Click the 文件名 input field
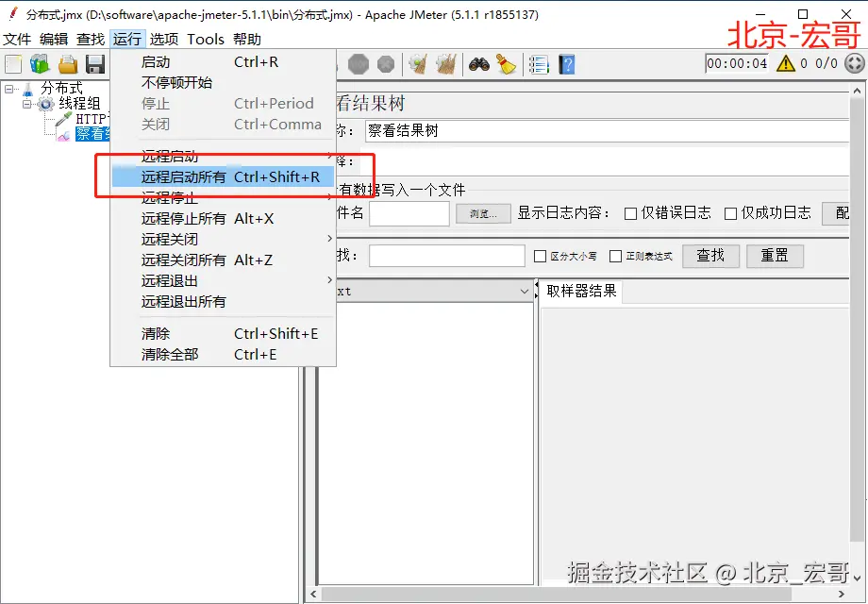The height and width of the screenshot is (604, 868). tap(409, 213)
